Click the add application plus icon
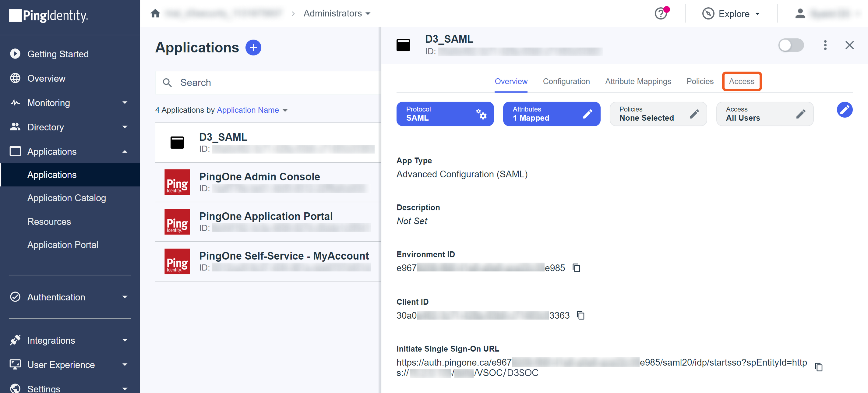Image resolution: width=868 pixels, height=393 pixels. [253, 48]
